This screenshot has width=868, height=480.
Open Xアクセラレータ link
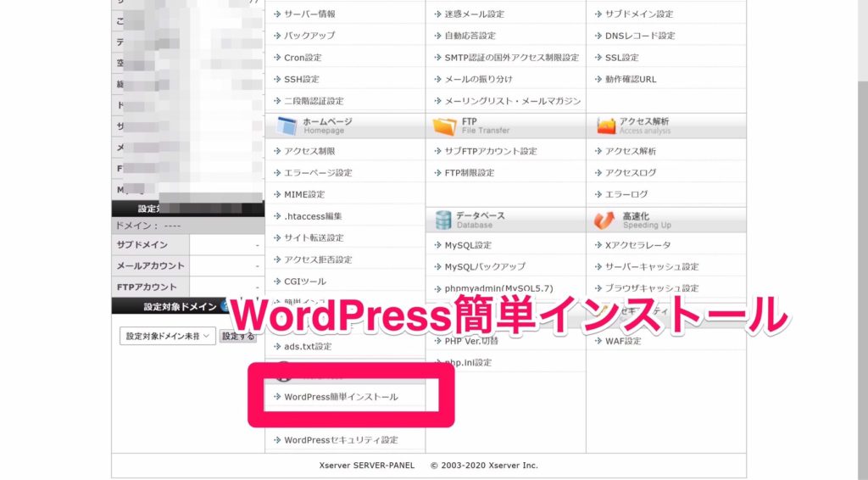637,245
